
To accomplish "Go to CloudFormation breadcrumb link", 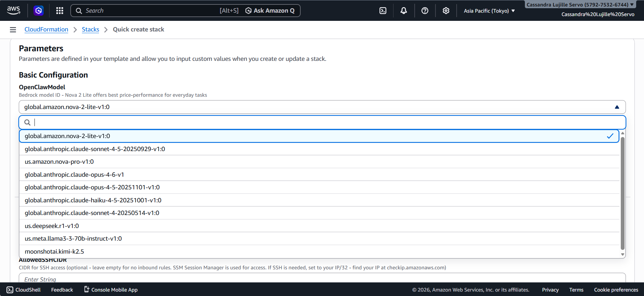I will click(46, 29).
